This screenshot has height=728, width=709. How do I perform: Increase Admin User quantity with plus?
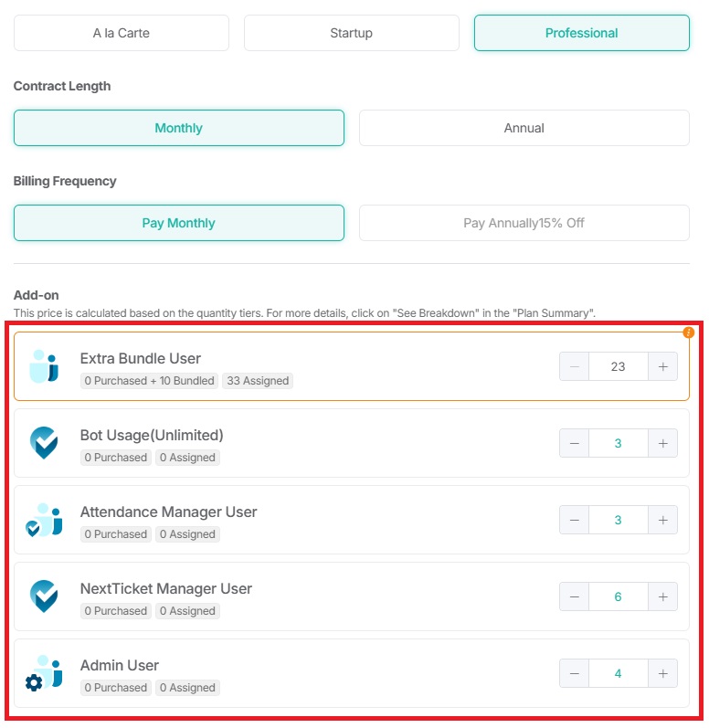tap(663, 673)
